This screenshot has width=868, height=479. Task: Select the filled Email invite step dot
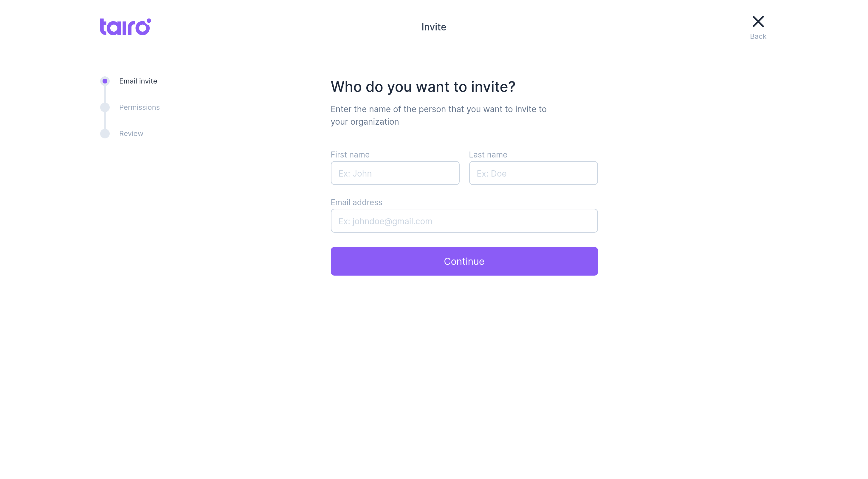coord(105,81)
